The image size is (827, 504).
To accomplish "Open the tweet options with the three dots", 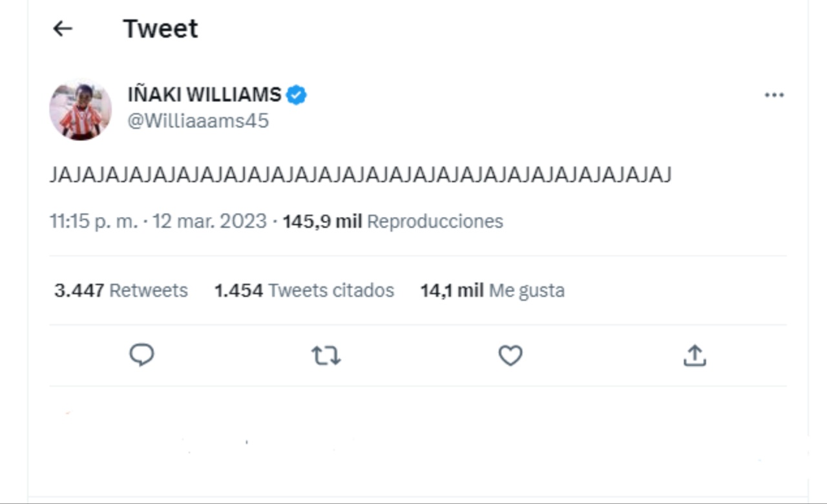I will (x=773, y=94).
